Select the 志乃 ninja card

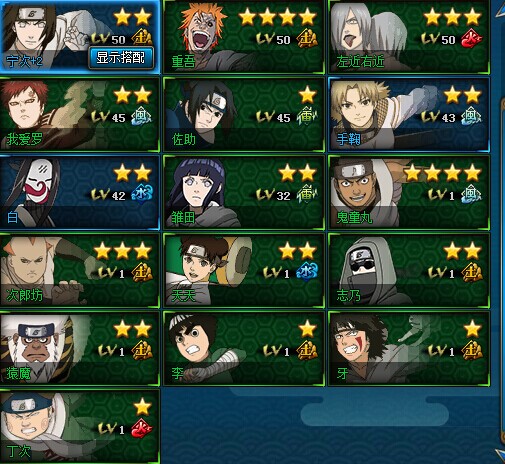[409, 270]
